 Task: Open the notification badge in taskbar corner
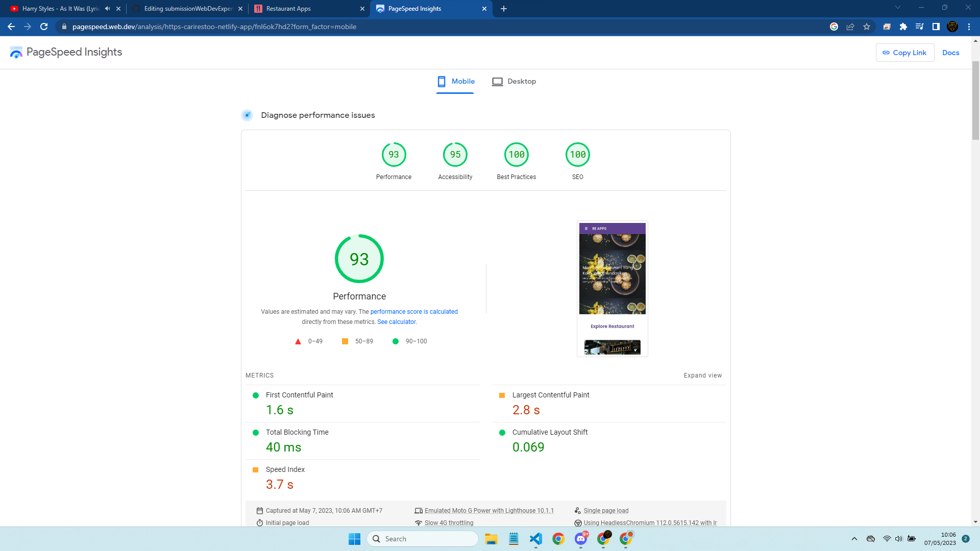966,539
